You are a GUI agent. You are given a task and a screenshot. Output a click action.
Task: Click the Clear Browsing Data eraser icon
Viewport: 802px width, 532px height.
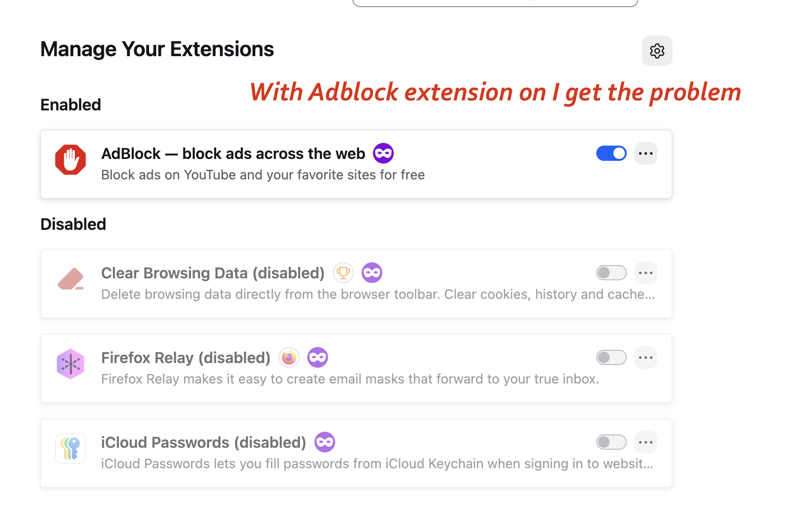[x=70, y=279]
